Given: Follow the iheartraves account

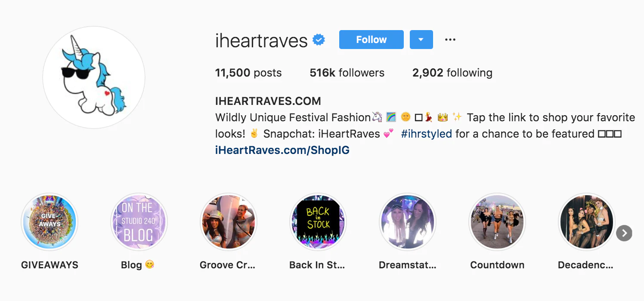Looking at the screenshot, I should point(372,40).
